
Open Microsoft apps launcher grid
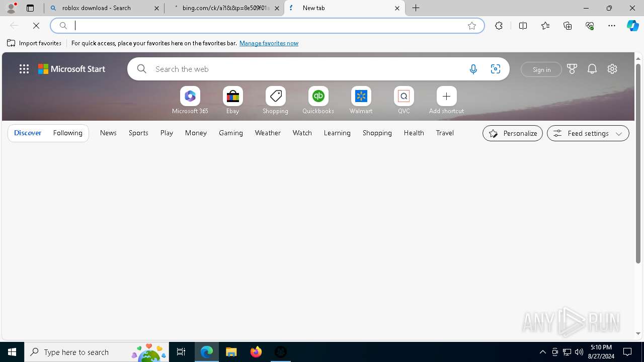click(24, 69)
